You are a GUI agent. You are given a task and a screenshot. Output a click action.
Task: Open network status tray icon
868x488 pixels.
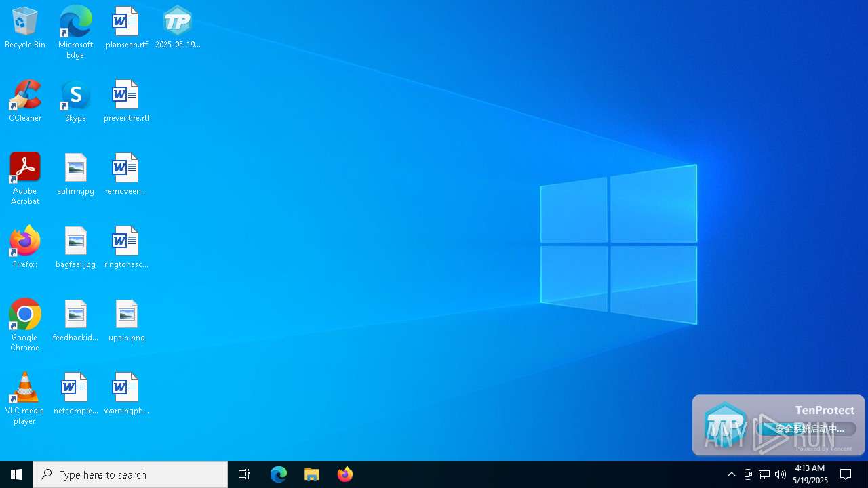[x=764, y=474]
